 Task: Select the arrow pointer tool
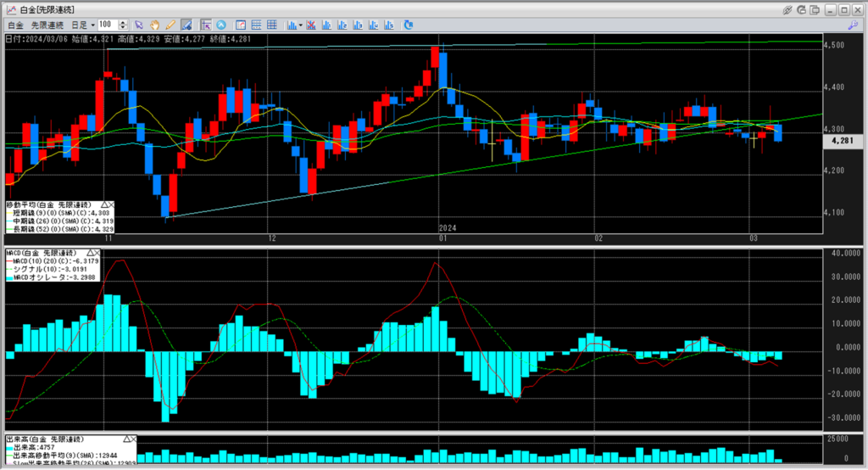tap(139, 25)
